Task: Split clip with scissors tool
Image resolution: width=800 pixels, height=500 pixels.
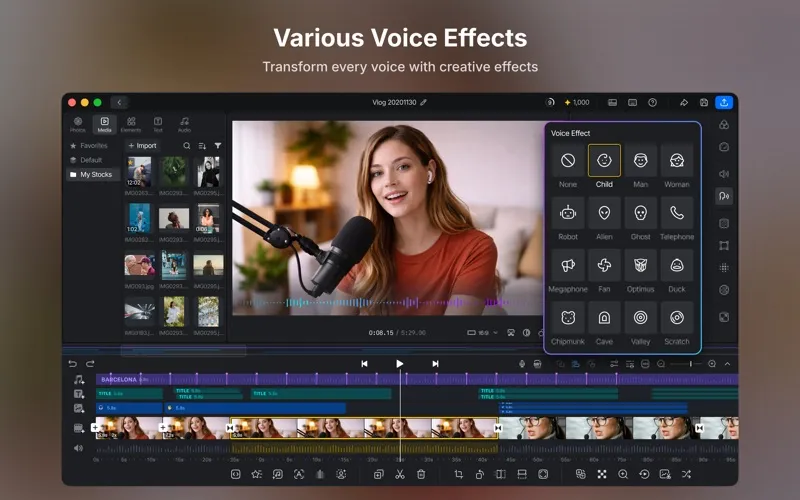Action: (x=399, y=474)
